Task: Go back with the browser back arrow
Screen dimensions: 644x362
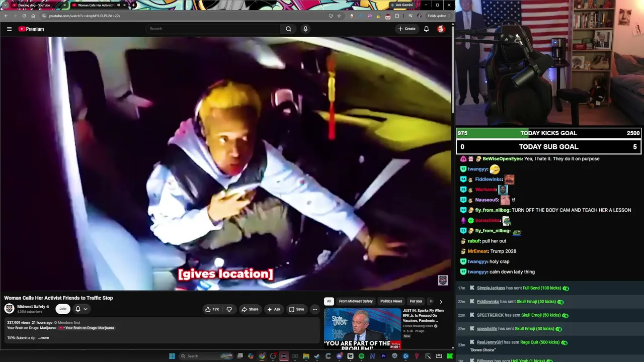Action: [x=6, y=16]
